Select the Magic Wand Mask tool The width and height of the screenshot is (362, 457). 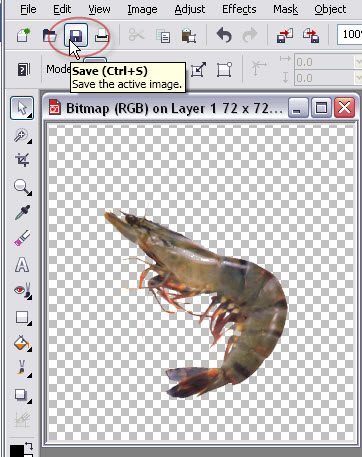click(22, 136)
